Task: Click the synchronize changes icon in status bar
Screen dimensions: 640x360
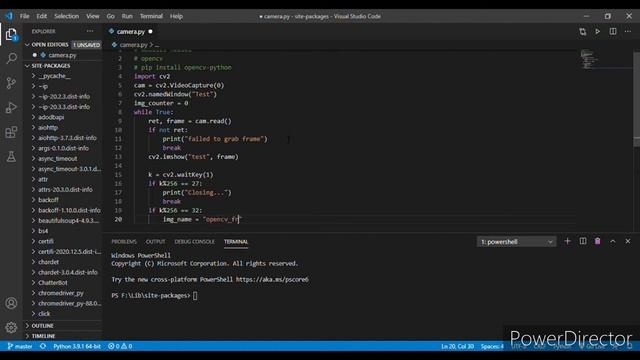Action: (43, 346)
